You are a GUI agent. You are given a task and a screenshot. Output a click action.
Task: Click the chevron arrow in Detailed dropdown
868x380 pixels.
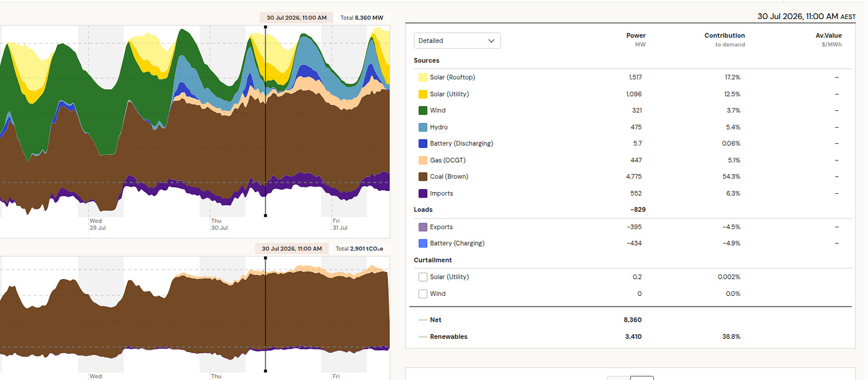coord(491,41)
